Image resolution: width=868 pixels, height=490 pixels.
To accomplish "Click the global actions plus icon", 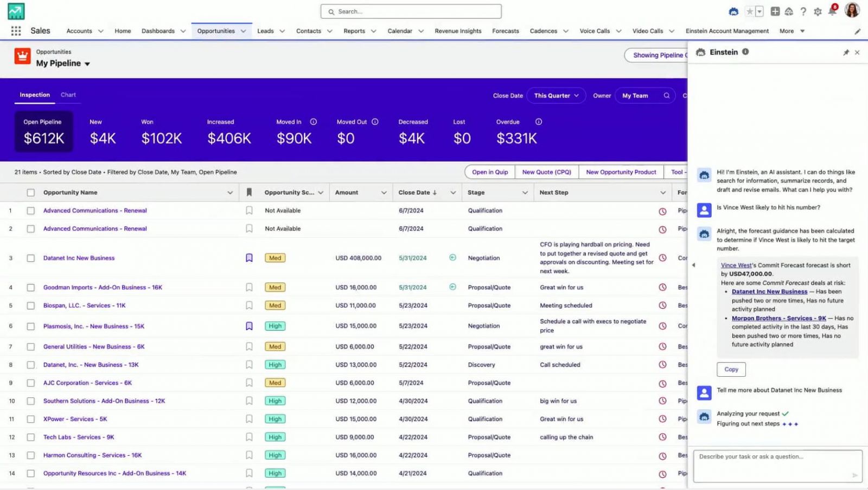I will pos(775,11).
